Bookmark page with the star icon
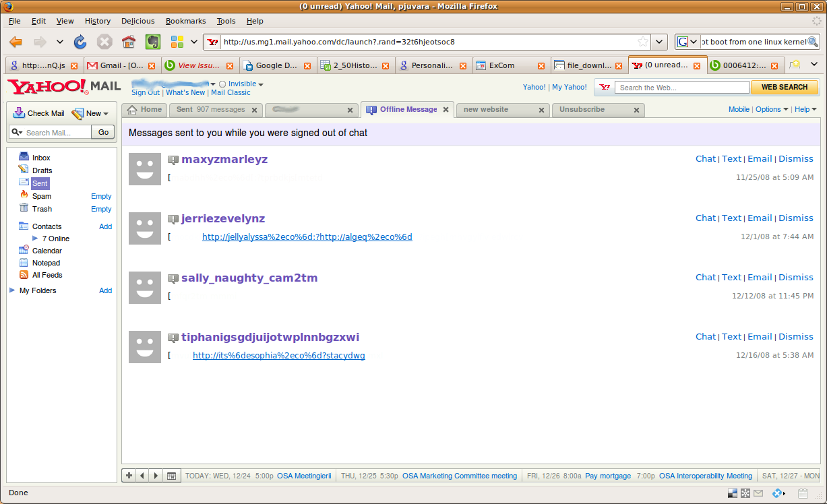This screenshot has width=827, height=504. tap(643, 42)
